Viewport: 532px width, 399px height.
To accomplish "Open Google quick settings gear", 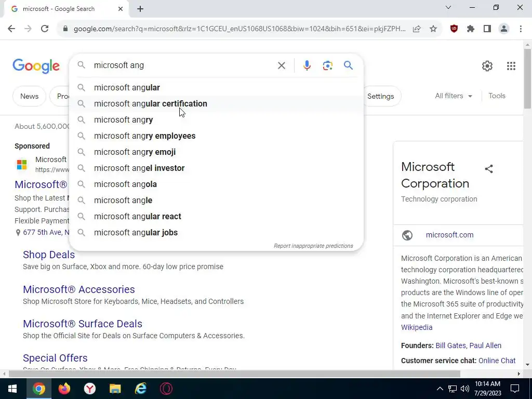I will pos(487,66).
